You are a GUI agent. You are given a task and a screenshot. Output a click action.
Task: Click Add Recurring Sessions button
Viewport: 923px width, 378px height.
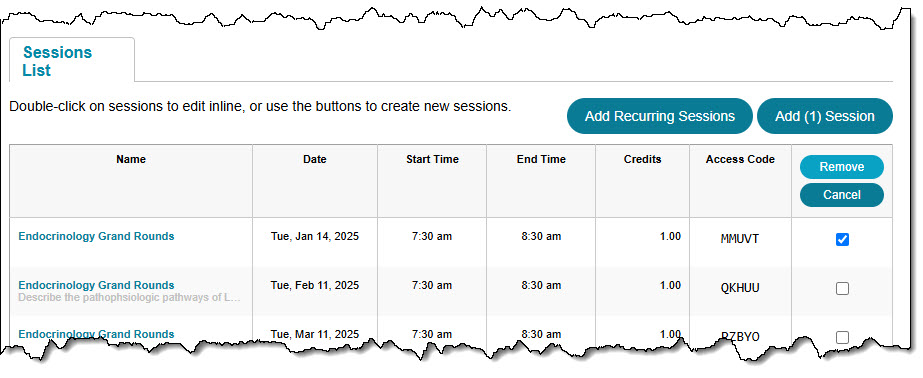[x=659, y=116]
